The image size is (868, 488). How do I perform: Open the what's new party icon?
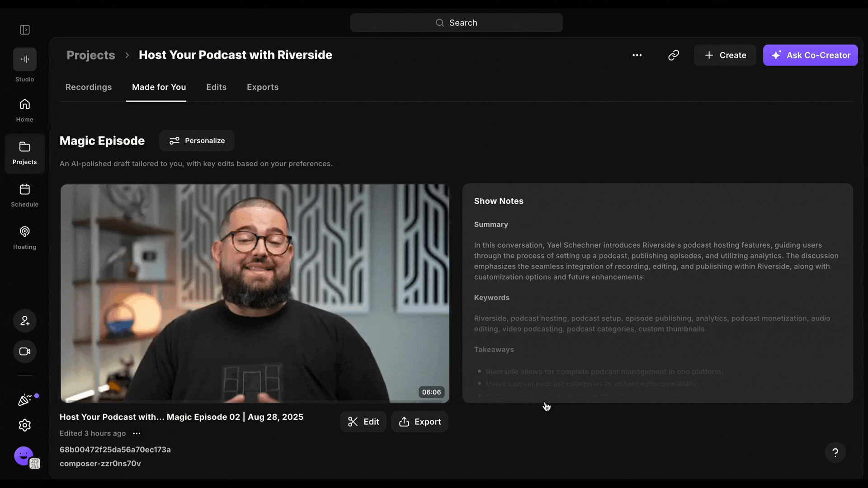point(25,400)
